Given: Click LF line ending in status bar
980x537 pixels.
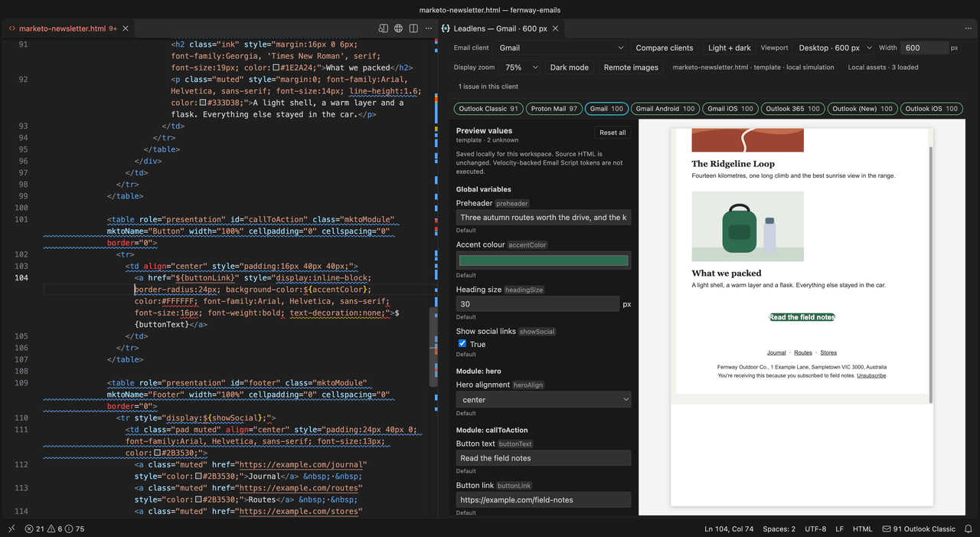Looking at the screenshot, I should [x=840, y=529].
